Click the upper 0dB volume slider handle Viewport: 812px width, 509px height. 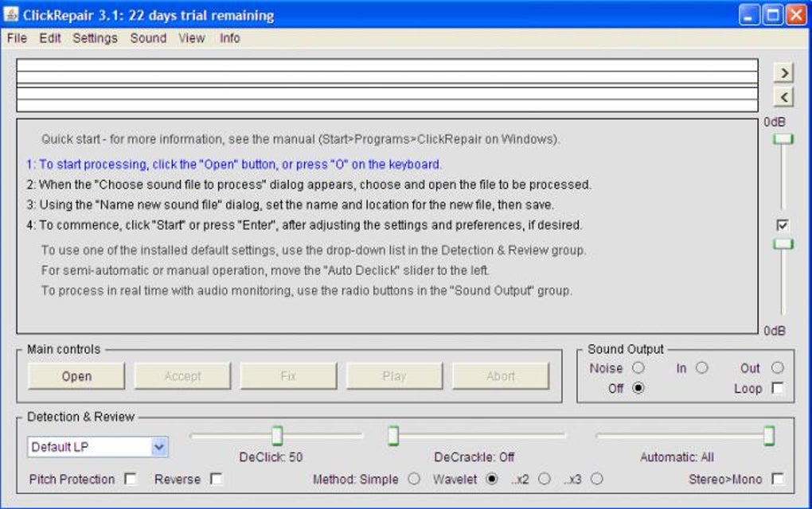coord(783,140)
